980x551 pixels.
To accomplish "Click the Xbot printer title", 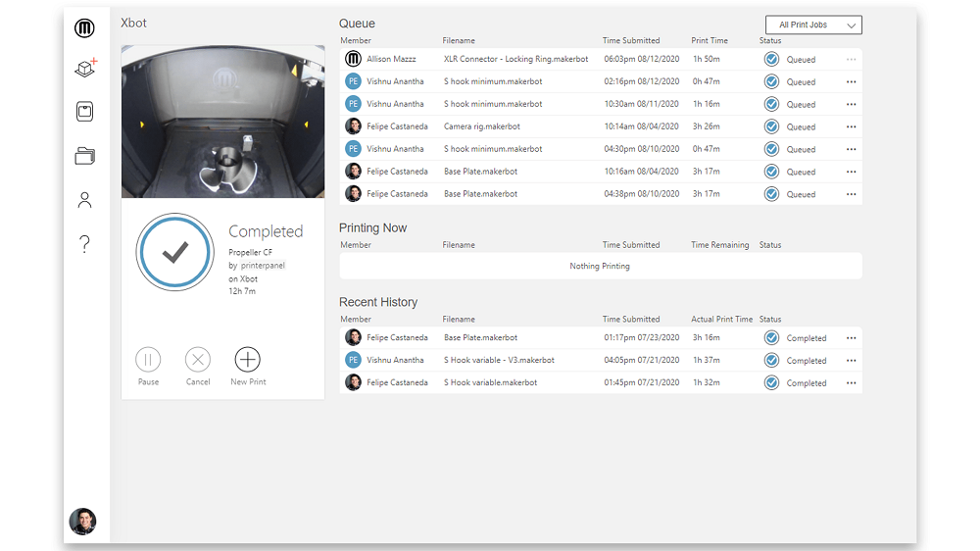I will pyautogui.click(x=133, y=24).
